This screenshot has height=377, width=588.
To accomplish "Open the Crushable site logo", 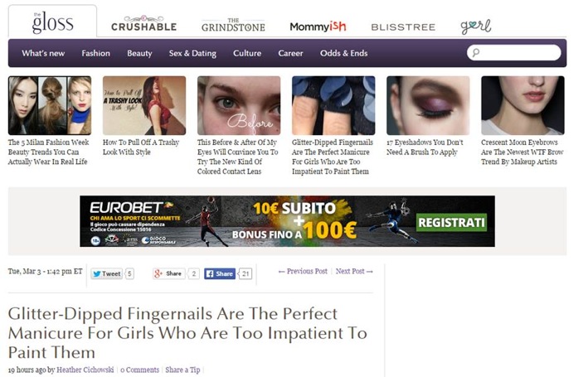I will click(x=144, y=23).
